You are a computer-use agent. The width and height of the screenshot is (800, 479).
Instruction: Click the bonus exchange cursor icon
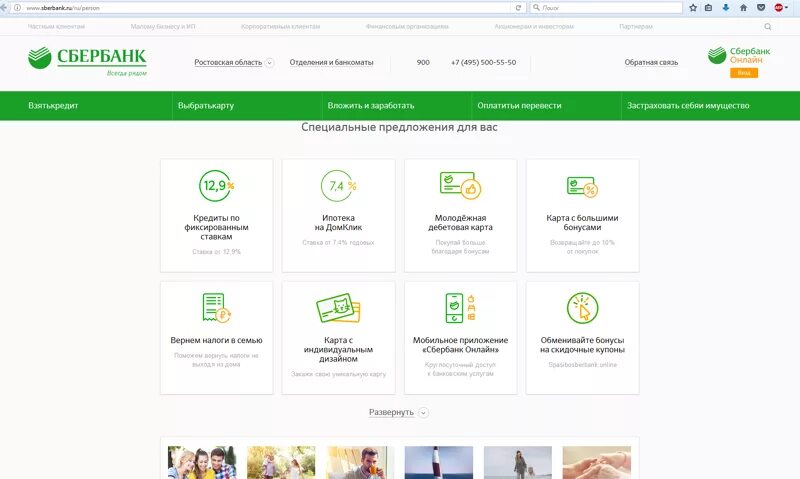(x=582, y=308)
